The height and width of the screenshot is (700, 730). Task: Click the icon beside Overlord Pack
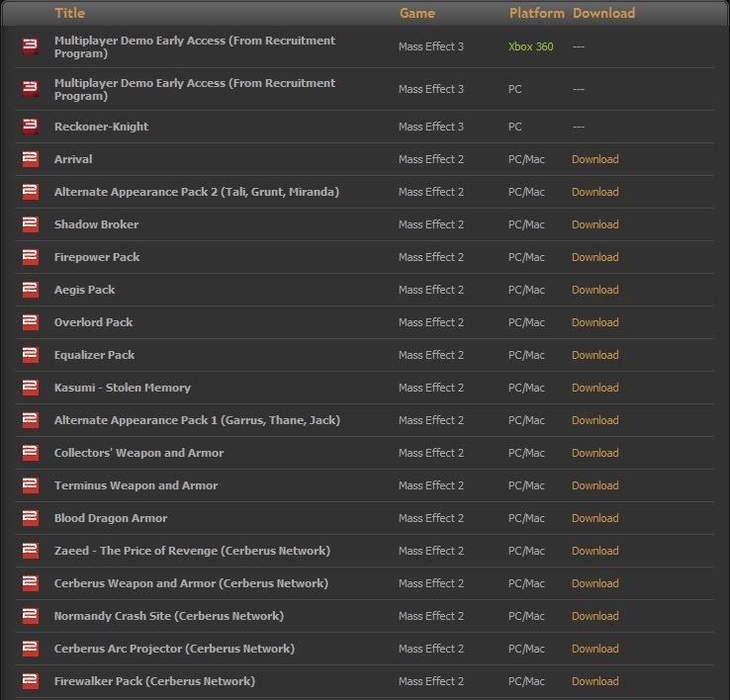[31, 321]
